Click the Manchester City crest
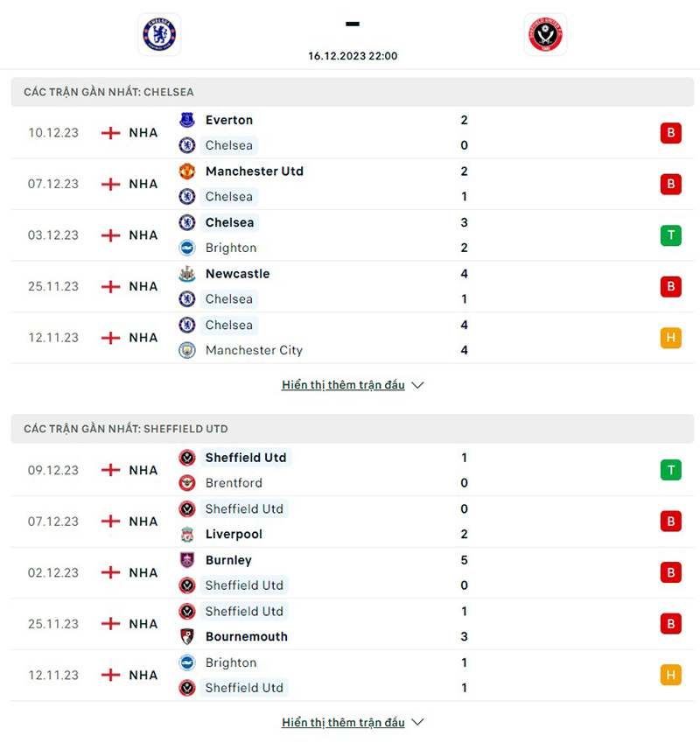 click(x=189, y=350)
